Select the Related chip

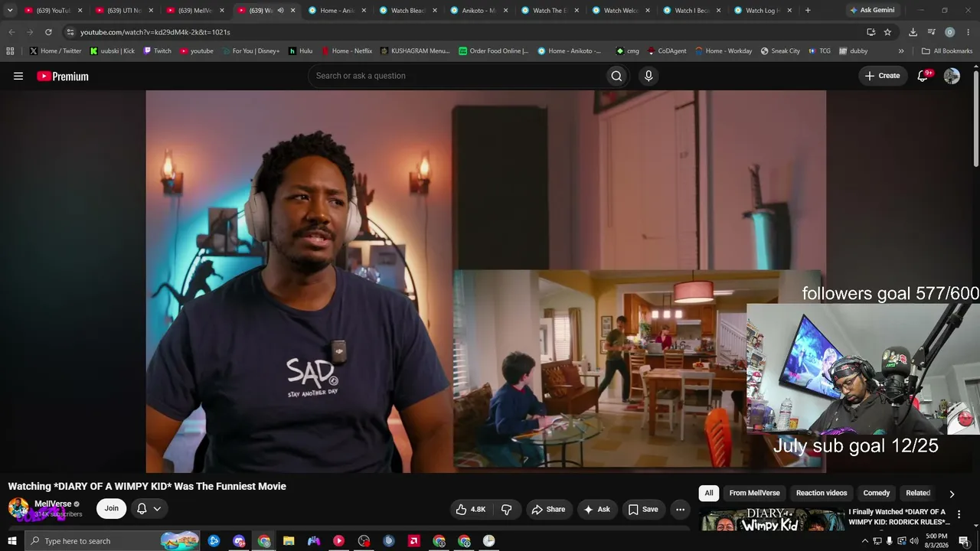tap(918, 494)
